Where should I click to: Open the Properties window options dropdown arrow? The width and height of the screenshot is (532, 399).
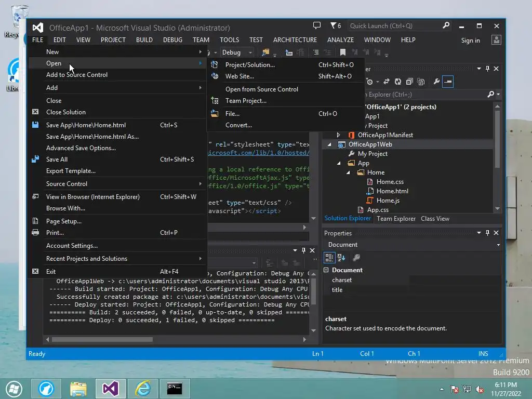coord(478,233)
